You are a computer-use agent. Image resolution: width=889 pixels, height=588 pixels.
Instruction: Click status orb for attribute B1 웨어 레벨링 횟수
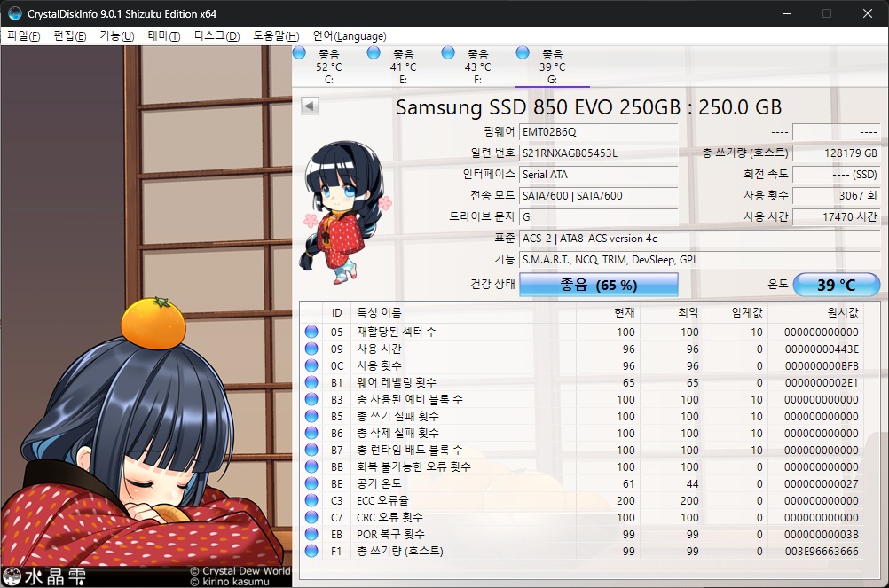point(311,382)
